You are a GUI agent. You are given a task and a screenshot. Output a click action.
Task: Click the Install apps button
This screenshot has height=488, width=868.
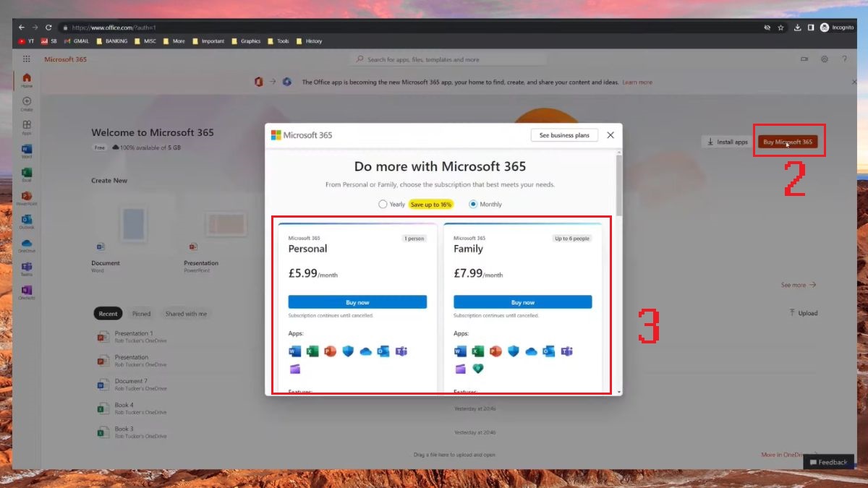pyautogui.click(x=727, y=142)
